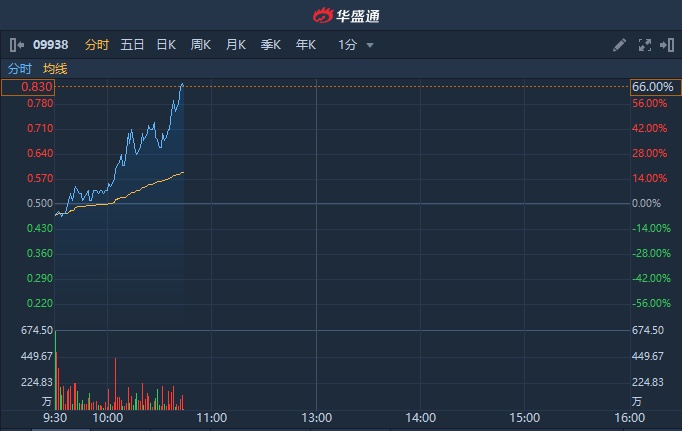Click the 13:00 time marker on axis

point(316,418)
